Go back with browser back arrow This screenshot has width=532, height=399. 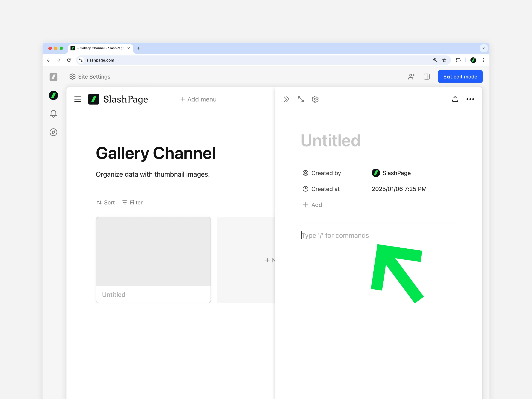coord(49,60)
